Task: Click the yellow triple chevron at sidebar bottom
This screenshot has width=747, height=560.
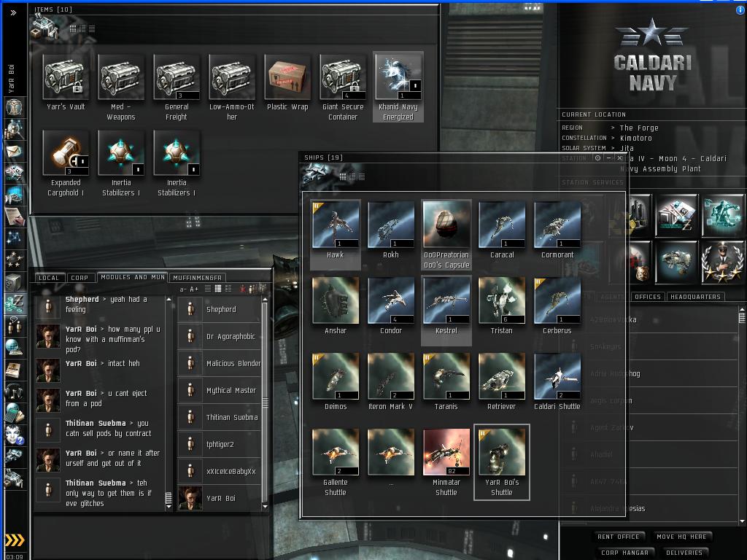Action: [x=15, y=540]
